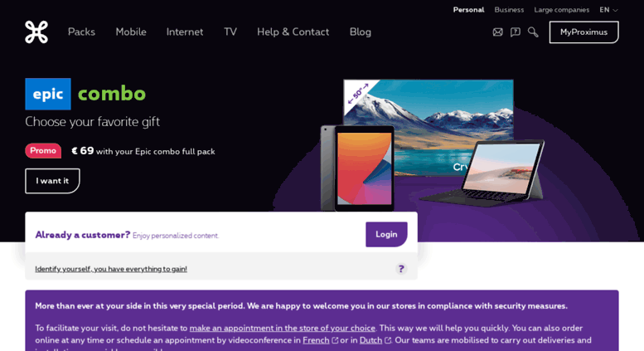Select the TV menu item
The width and height of the screenshot is (644, 351).
(x=230, y=32)
